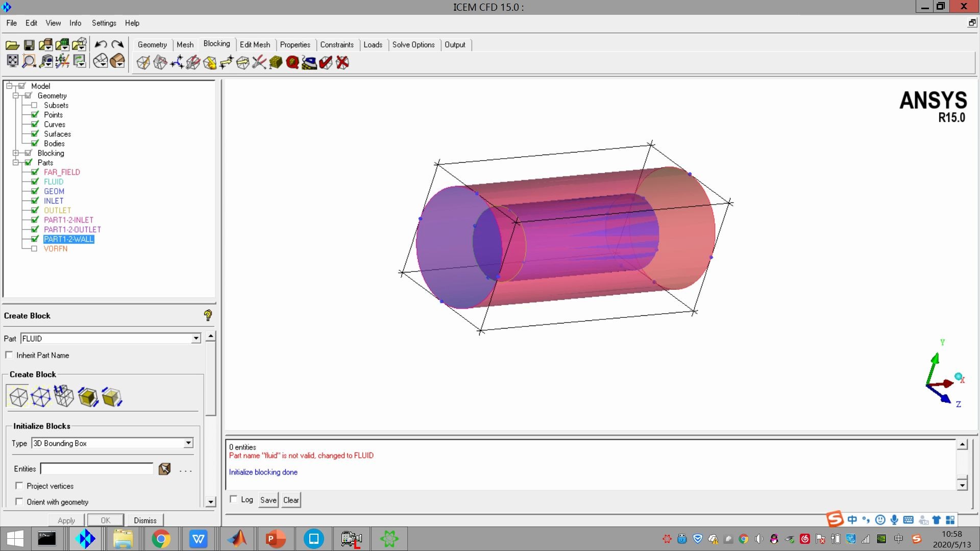The height and width of the screenshot is (551, 980).
Task: Click the Undo arrow icon
Action: pyautogui.click(x=101, y=45)
